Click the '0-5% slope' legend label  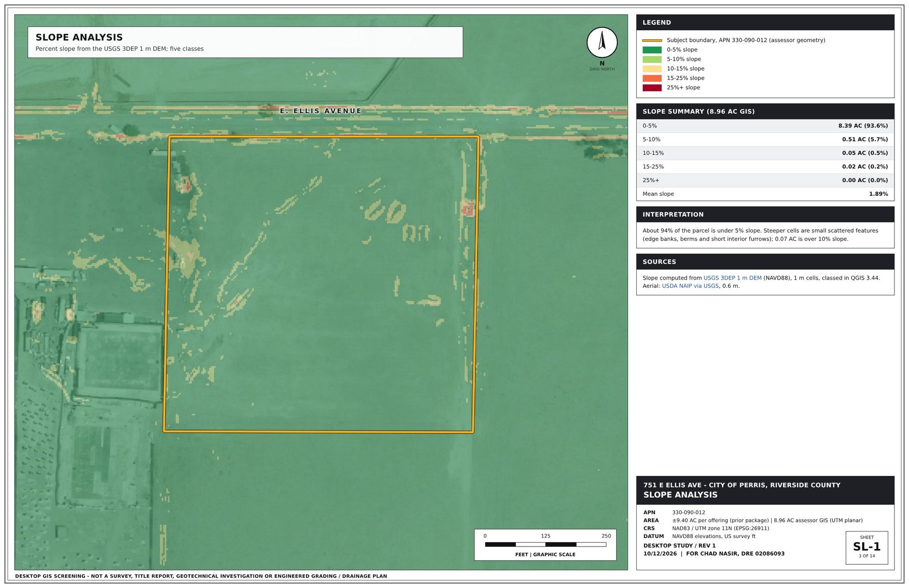click(682, 50)
